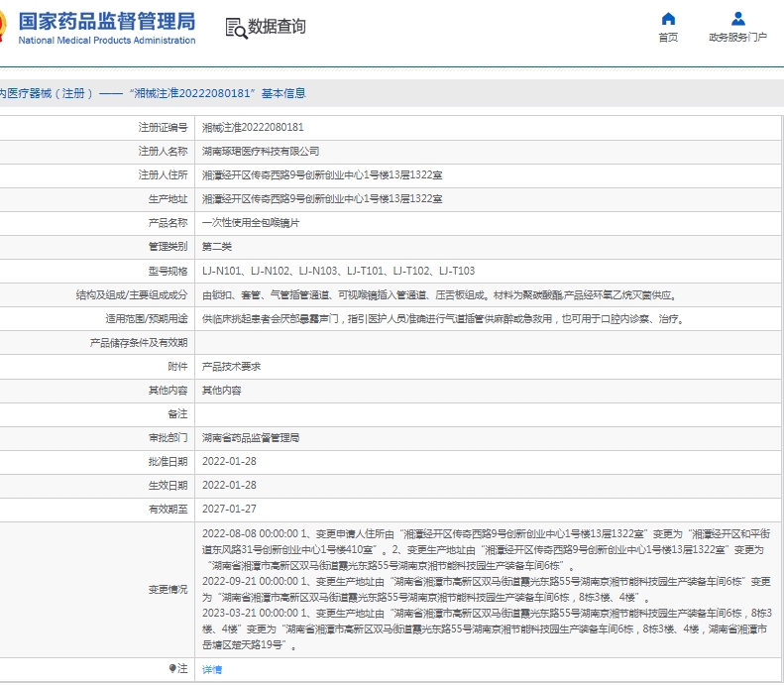Click the 产品储存条件及有效期 row label
The width and height of the screenshot is (784, 685).
click(139, 343)
